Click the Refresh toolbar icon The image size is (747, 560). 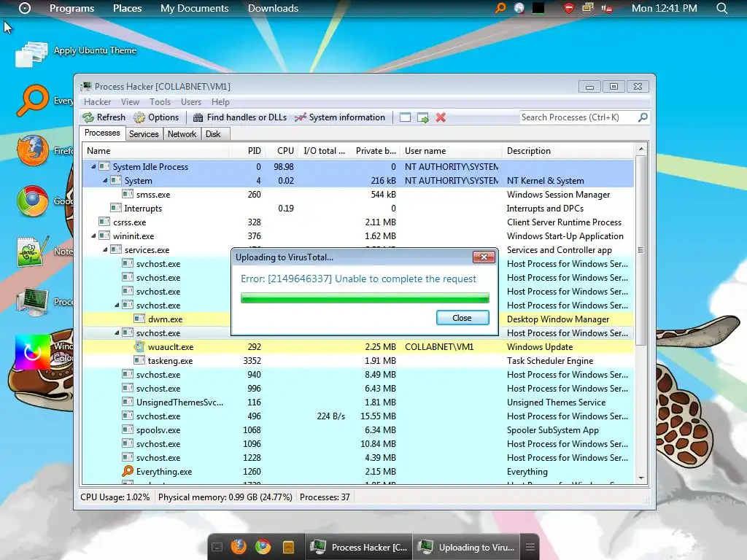(88, 117)
